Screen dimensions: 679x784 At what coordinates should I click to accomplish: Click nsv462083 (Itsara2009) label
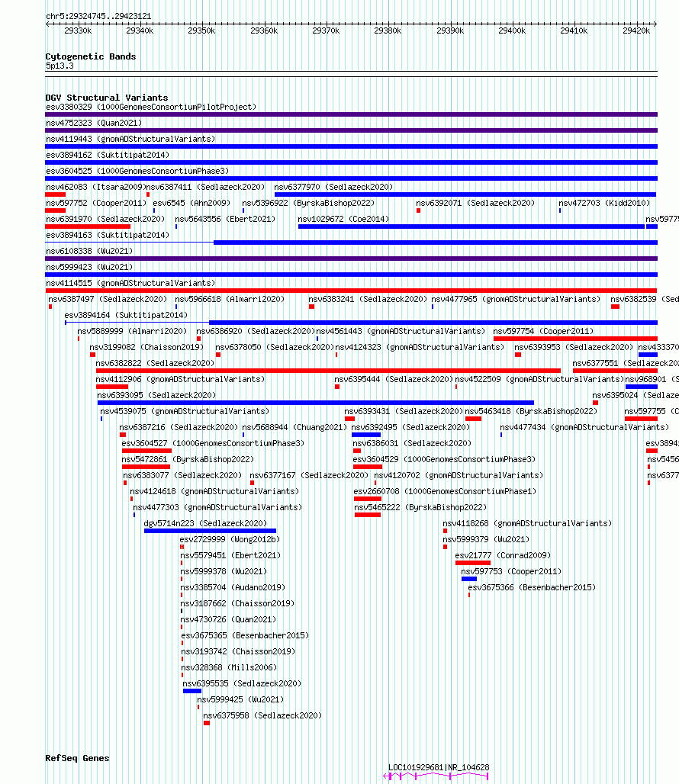[95, 187]
